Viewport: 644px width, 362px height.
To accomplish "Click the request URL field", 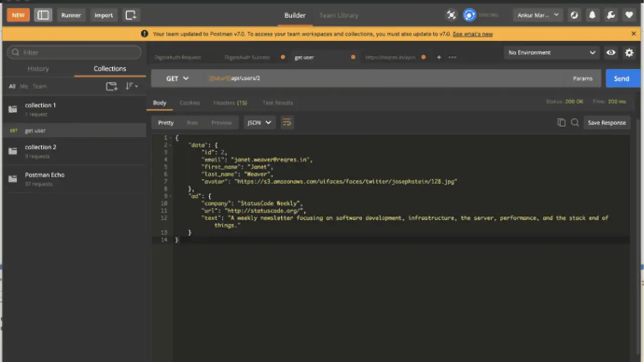I will click(x=382, y=78).
